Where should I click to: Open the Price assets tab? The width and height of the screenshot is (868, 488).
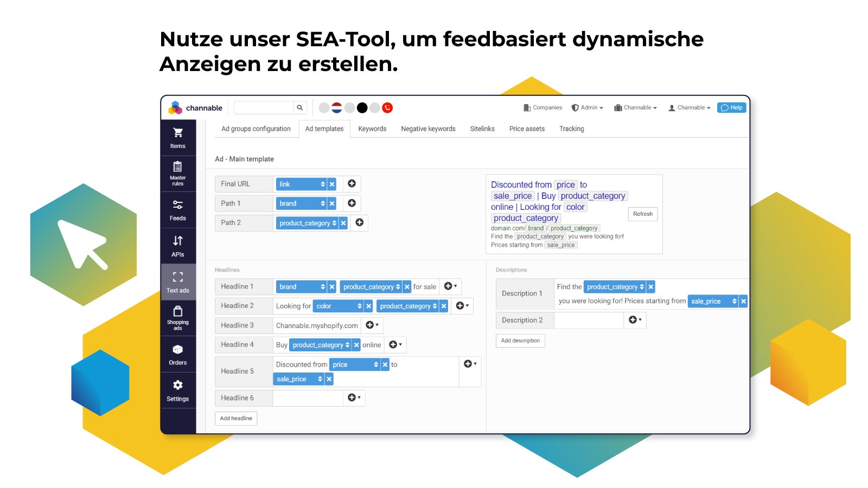click(x=527, y=129)
